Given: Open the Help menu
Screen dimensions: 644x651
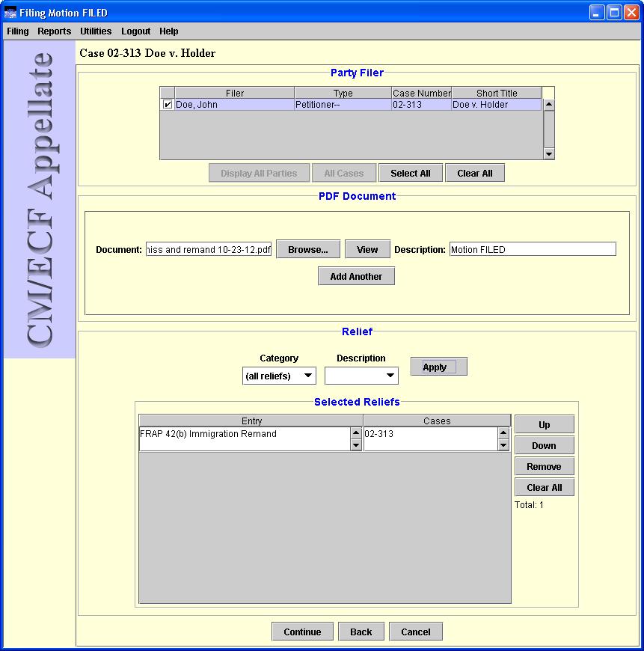Looking at the screenshot, I should (x=169, y=31).
